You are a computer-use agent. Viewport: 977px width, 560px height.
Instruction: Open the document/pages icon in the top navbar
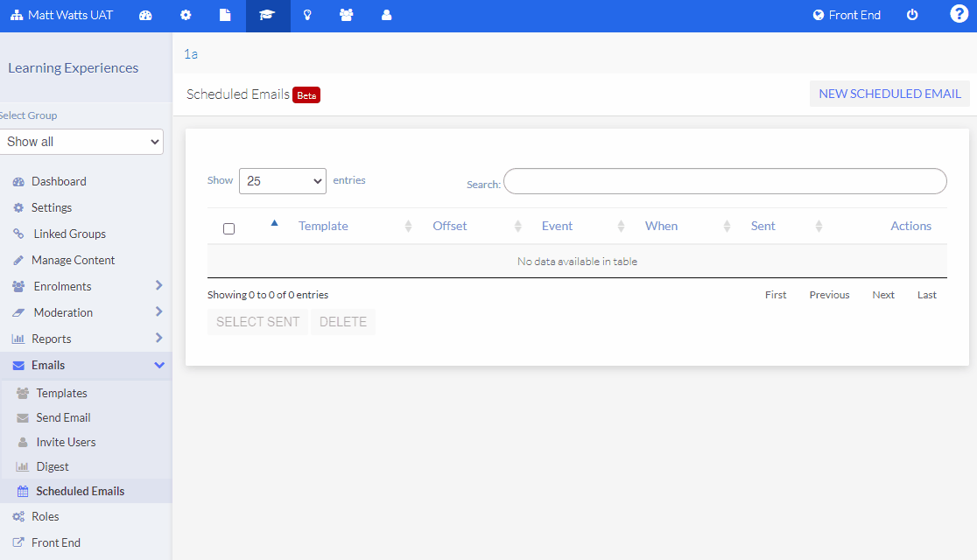coord(225,15)
